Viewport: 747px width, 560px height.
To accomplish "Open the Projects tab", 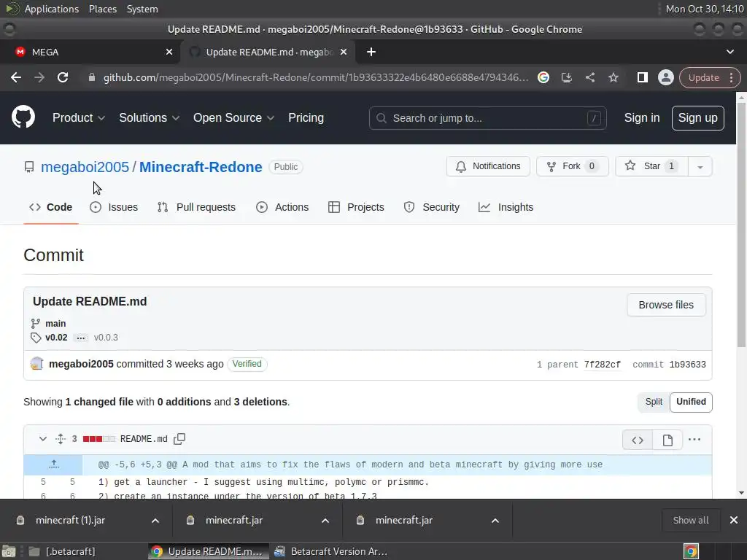I will point(356,207).
